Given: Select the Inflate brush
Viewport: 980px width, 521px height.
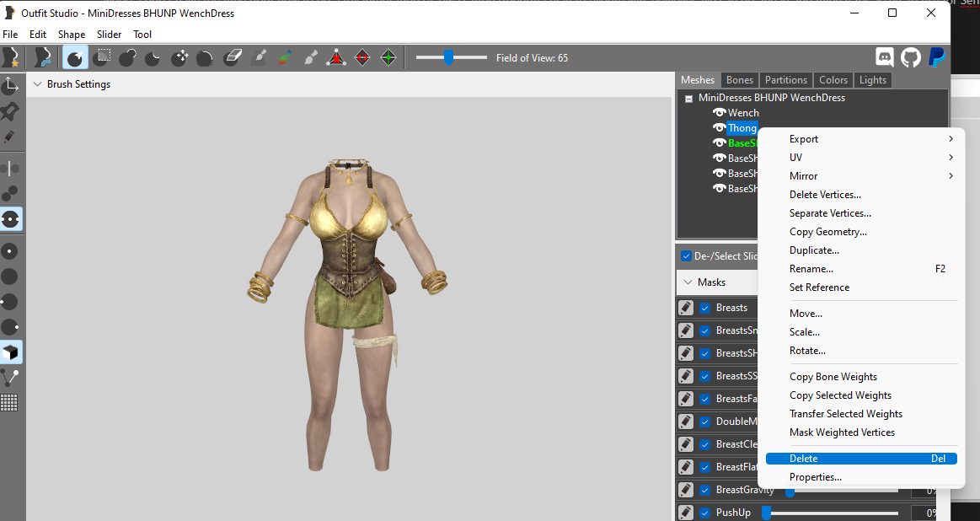Looking at the screenshot, I should pyautogui.click(x=127, y=57).
